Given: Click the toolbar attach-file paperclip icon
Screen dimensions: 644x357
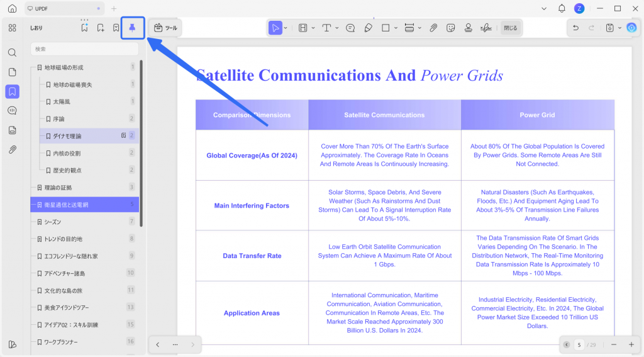Looking at the screenshot, I should [x=433, y=28].
